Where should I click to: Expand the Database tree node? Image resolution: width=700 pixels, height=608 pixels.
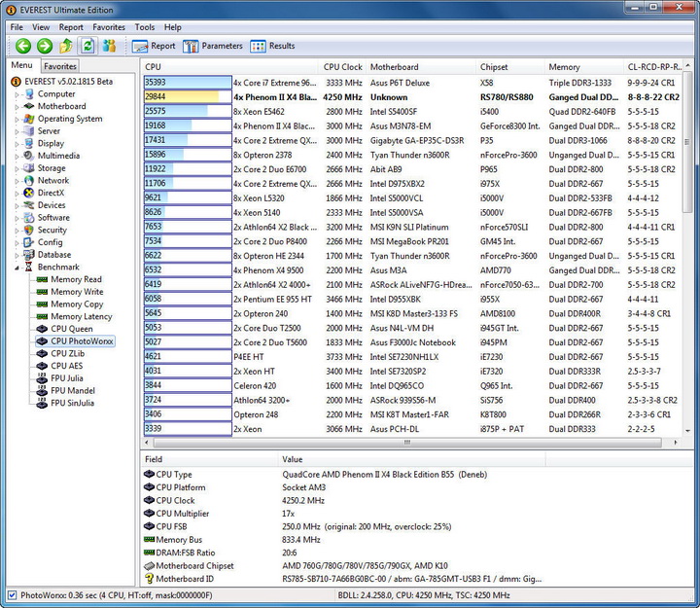[17, 255]
